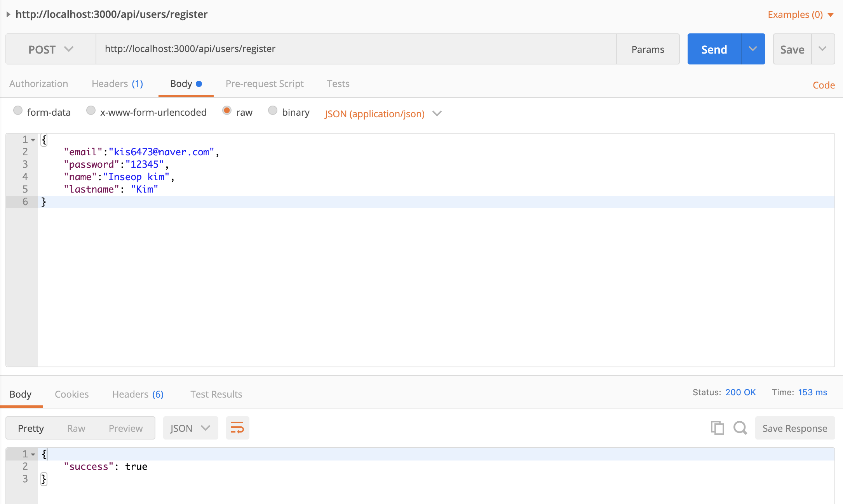Click the Save Response button
The image size is (843, 504).
pyautogui.click(x=794, y=428)
